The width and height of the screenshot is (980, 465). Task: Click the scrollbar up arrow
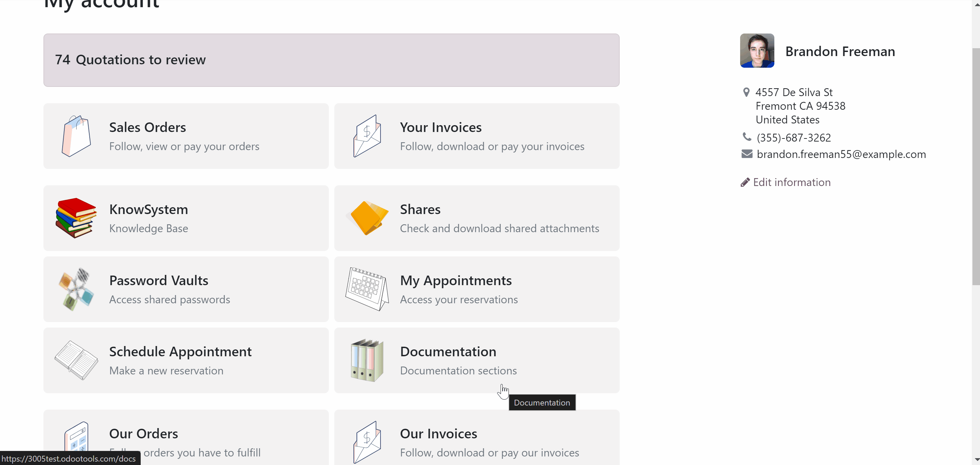click(976, 4)
